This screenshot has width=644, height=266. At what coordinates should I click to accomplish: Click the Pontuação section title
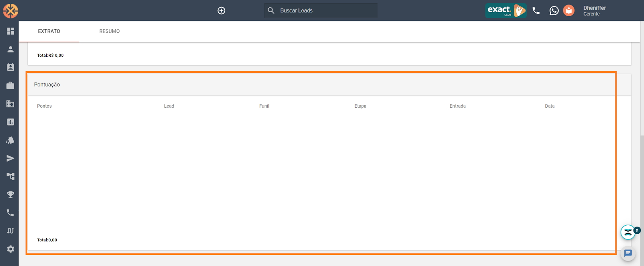[x=47, y=85]
